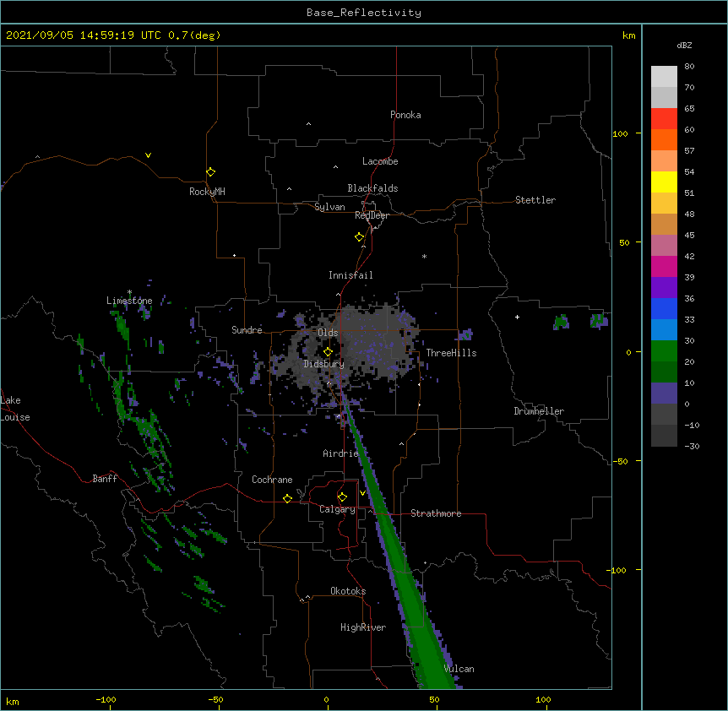The height and width of the screenshot is (711, 728).
Task: Click the Base_Reflectivity title
Action: (x=364, y=13)
